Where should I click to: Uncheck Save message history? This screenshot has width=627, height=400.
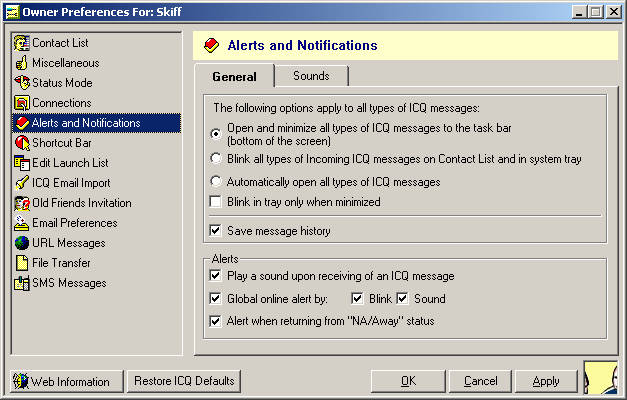click(216, 230)
